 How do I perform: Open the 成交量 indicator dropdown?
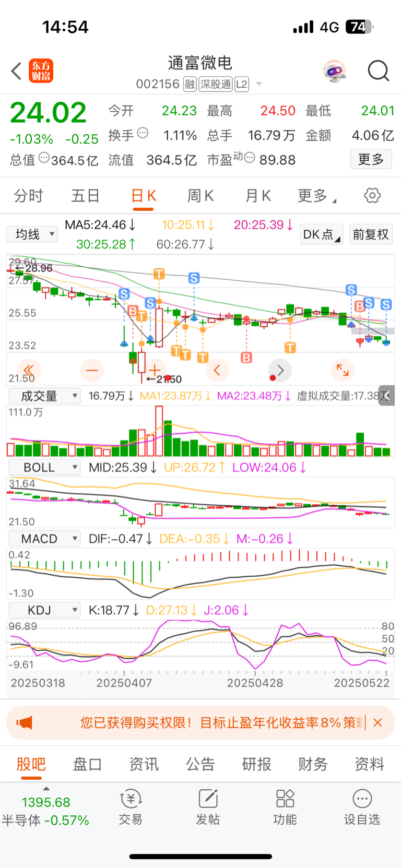pos(44,396)
